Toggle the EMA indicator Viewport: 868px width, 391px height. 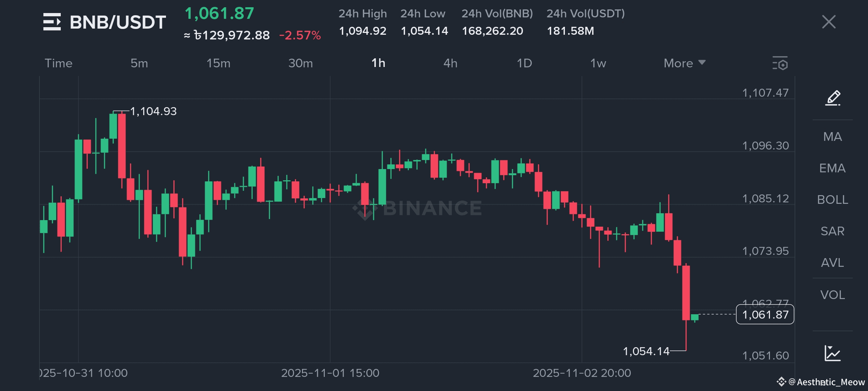coord(833,168)
